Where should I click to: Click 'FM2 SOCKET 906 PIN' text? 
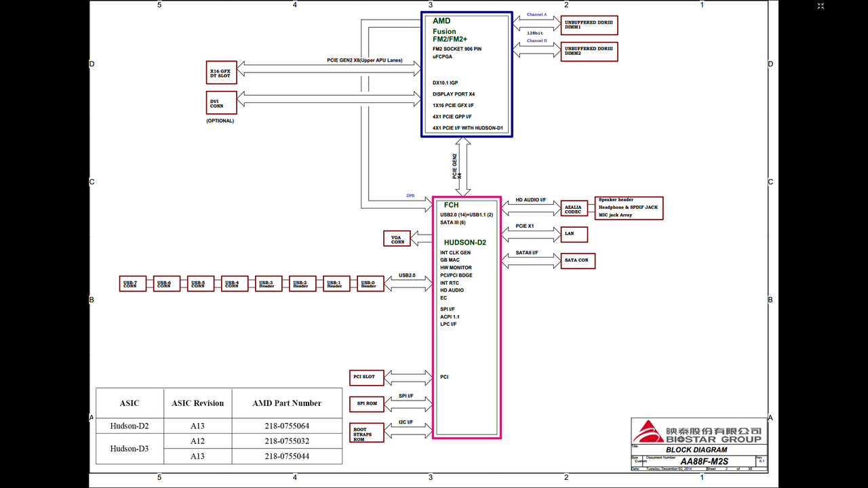(457, 49)
